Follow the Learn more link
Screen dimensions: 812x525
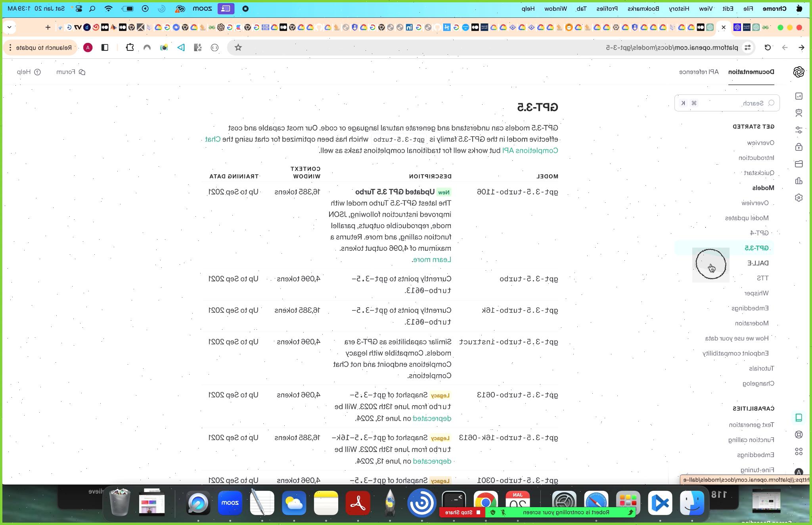431,260
